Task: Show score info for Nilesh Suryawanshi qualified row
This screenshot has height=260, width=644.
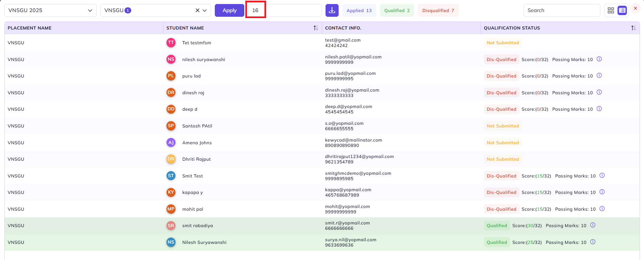Action: pos(593,242)
